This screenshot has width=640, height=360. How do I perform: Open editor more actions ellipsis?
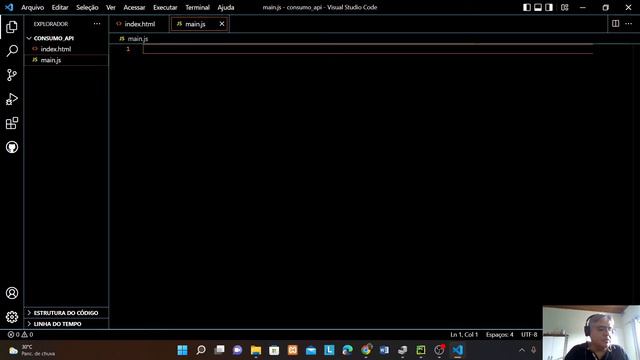click(x=629, y=24)
